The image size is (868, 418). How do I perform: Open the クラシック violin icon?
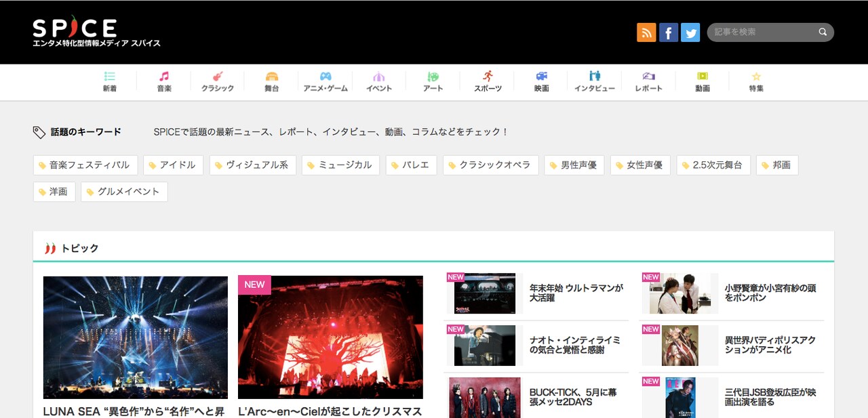(218, 77)
